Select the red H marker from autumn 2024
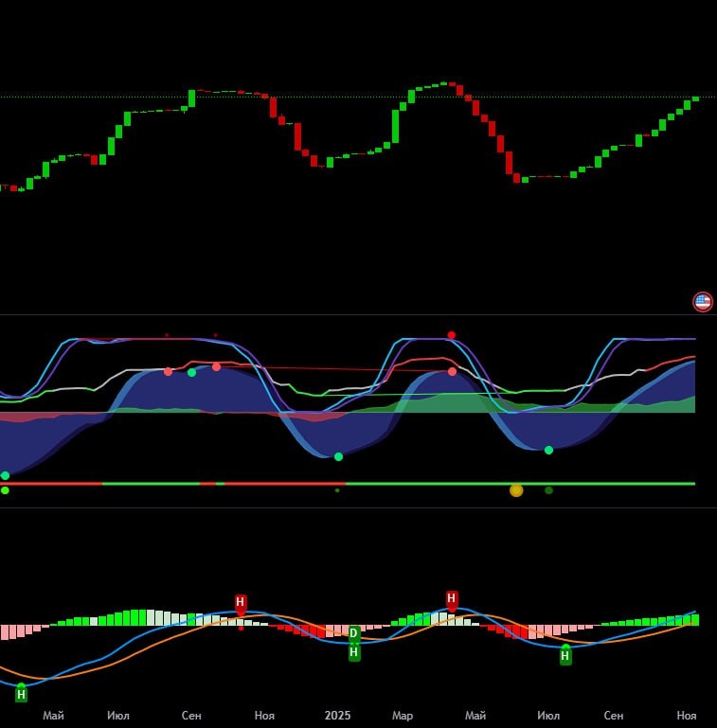The height and width of the screenshot is (728, 717). click(x=240, y=603)
